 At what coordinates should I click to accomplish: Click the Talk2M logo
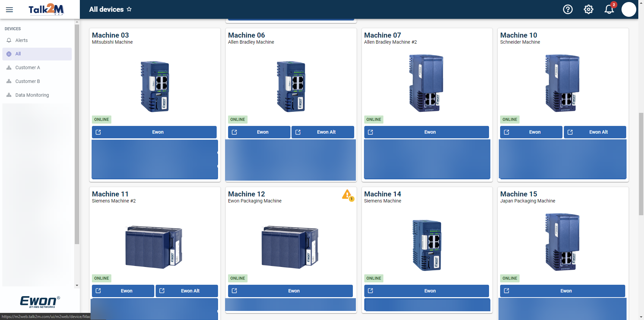tap(46, 9)
